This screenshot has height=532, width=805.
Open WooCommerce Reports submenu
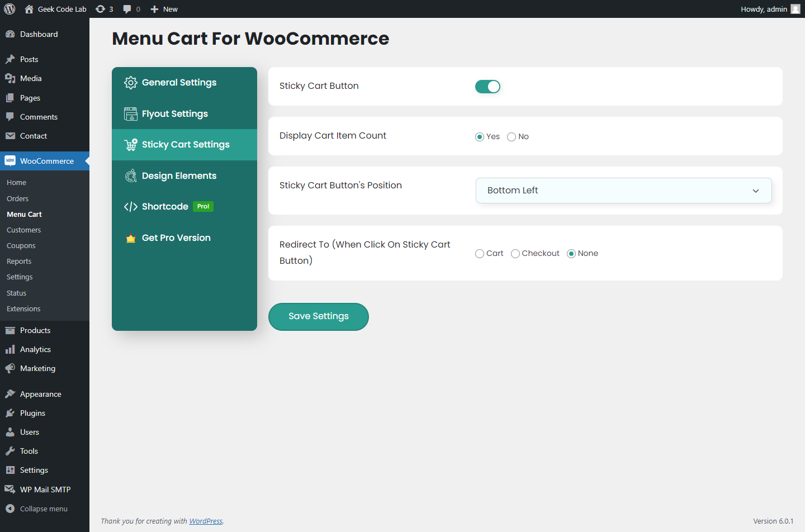(x=19, y=261)
